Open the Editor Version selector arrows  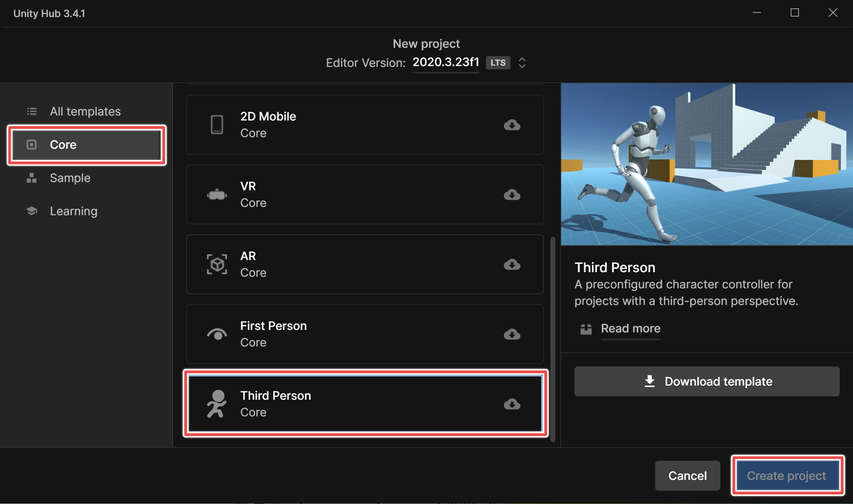[522, 63]
